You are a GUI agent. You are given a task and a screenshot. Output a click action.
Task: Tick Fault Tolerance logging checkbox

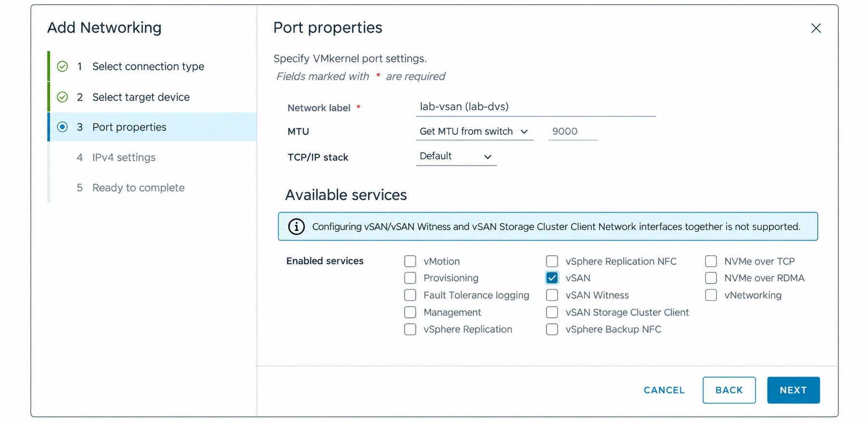coord(410,295)
